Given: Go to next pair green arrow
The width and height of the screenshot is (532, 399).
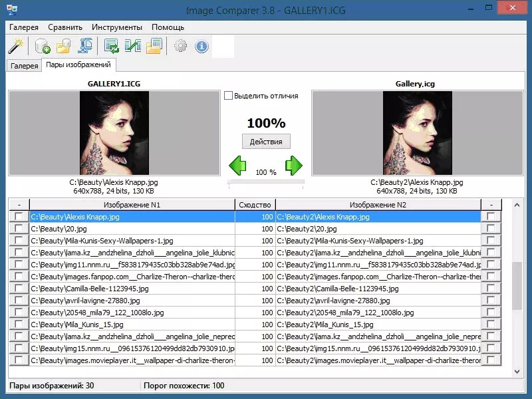Looking at the screenshot, I should 293,166.
